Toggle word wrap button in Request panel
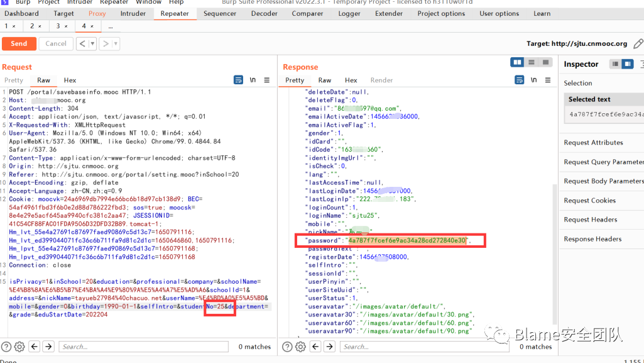 (239, 80)
